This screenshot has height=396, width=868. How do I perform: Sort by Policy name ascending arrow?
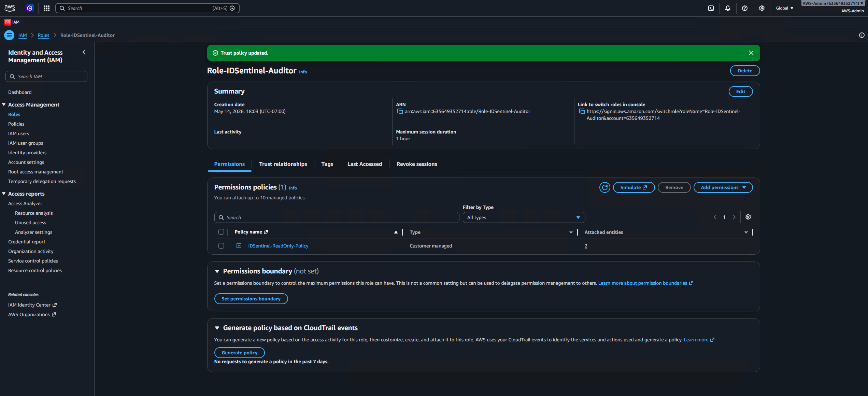(396, 232)
